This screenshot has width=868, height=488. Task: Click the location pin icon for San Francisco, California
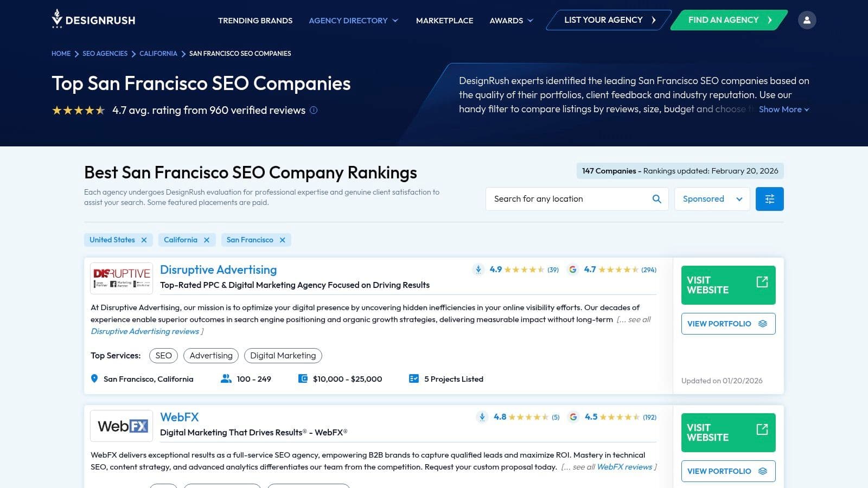(94, 378)
